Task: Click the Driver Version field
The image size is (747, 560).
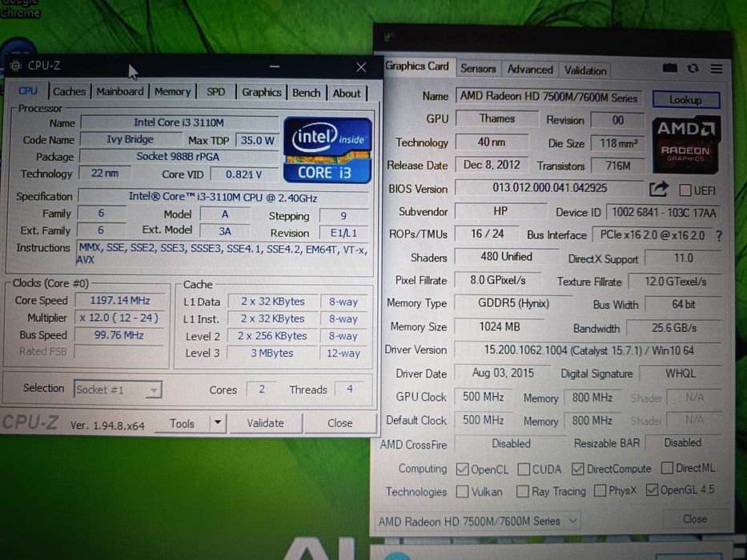Action: pos(588,350)
